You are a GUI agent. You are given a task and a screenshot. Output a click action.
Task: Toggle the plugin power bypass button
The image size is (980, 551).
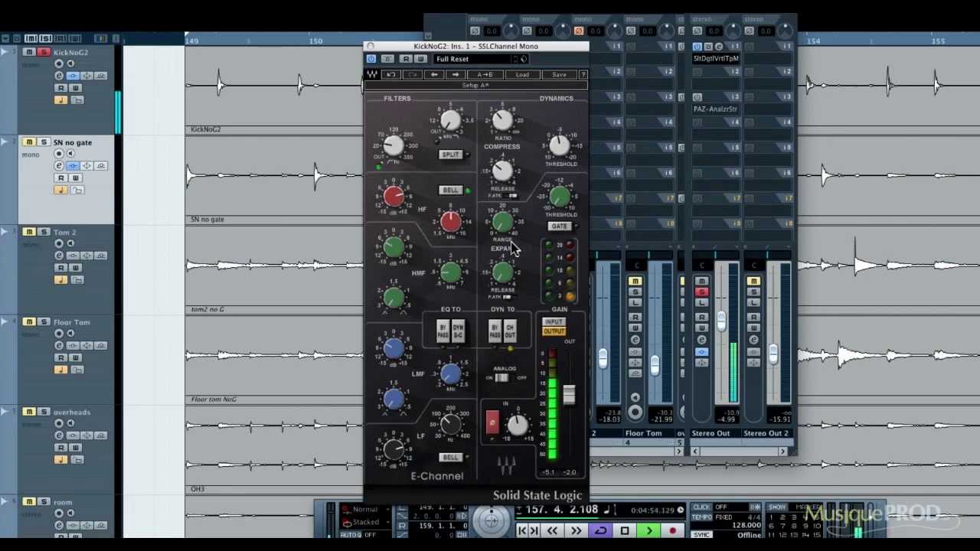tap(371, 59)
